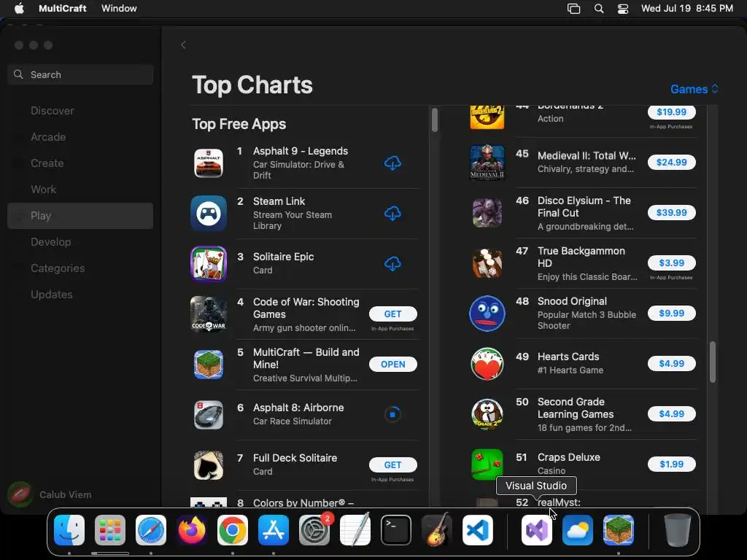Image resolution: width=747 pixels, height=560 pixels.
Task: Select Develop in the sidebar
Action: coord(80,242)
